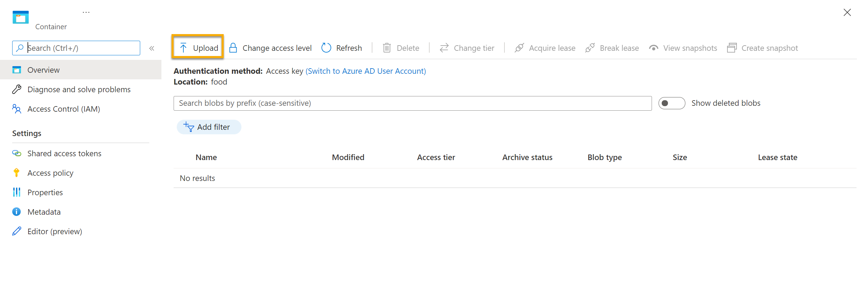Open the ellipsis more options menu
The image size is (868, 293).
coord(86,13)
